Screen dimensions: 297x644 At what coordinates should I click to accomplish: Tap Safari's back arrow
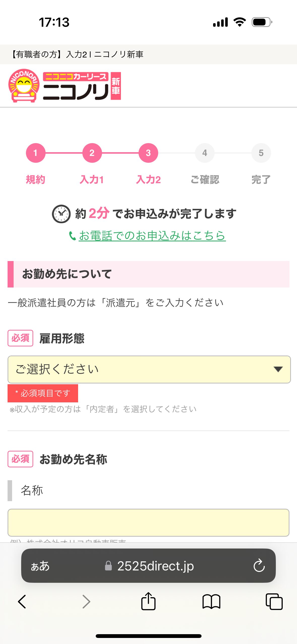click(22, 602)
